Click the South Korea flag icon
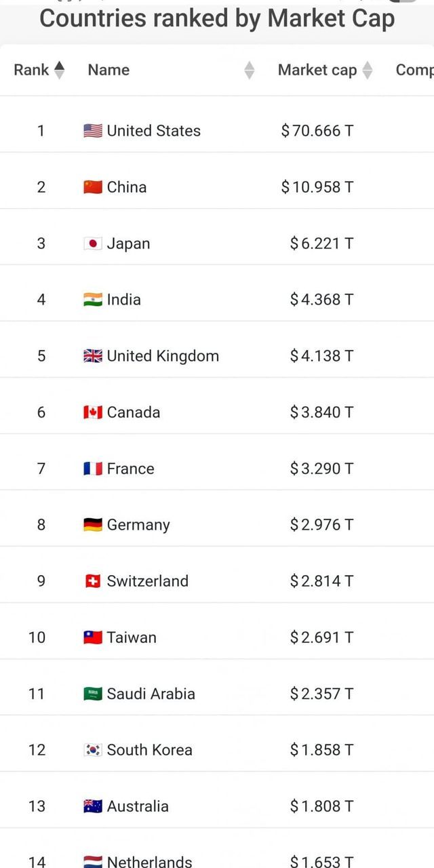 [93, 750]
